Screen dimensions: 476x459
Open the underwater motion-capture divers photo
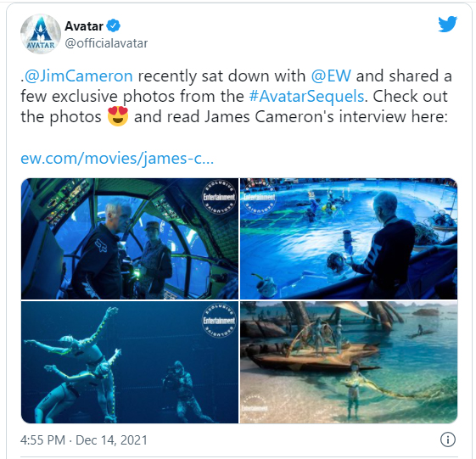(x=130, y=362)
